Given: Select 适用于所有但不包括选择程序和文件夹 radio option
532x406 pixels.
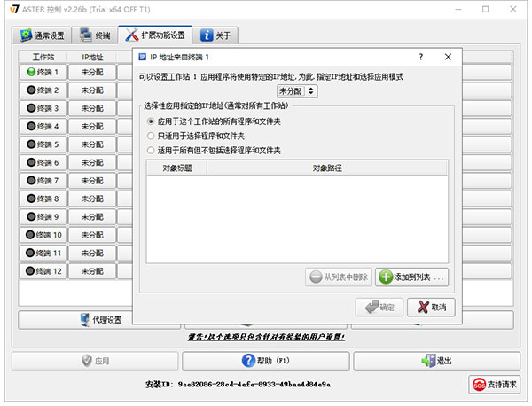Looking at the screenshot, I should coord(214,151).
